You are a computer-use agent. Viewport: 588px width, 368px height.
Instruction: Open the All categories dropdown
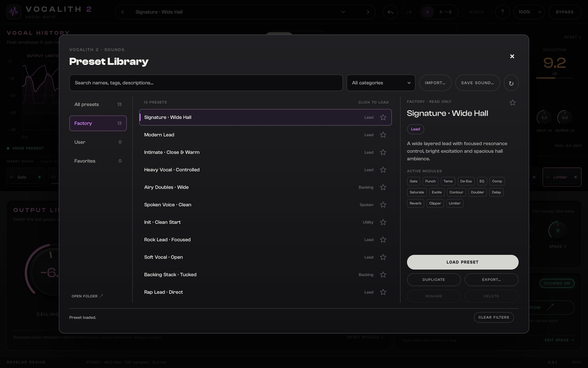click(381, 83)
